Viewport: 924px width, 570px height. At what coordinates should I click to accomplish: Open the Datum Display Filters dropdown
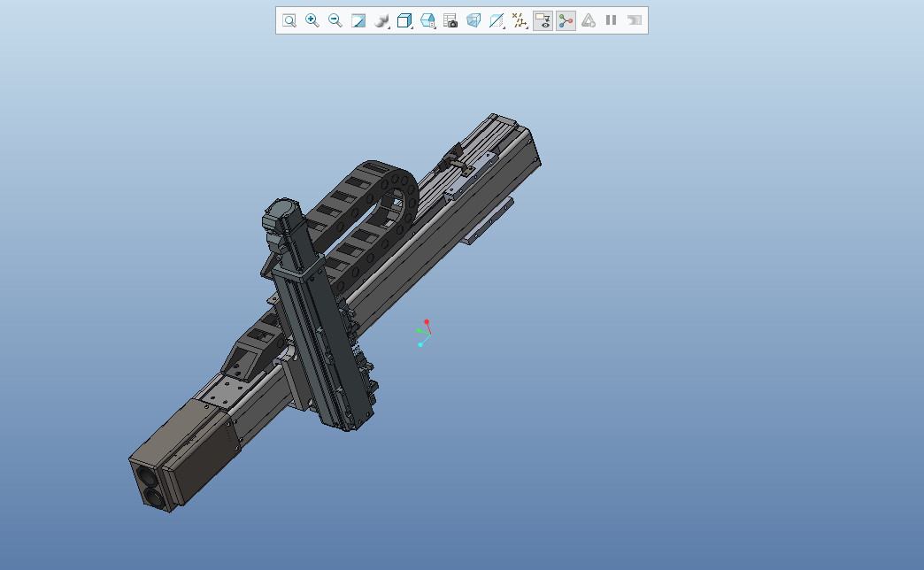pyautogui.click(x=520, y=20)
